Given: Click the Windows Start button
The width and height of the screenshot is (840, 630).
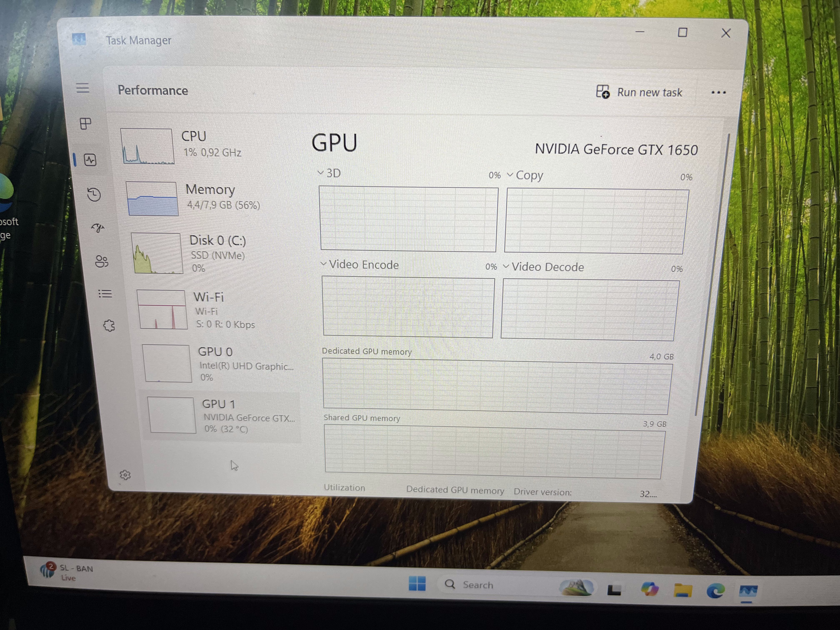Looking at the screenshot, I should pyautogui.click(x=417, y=583).
